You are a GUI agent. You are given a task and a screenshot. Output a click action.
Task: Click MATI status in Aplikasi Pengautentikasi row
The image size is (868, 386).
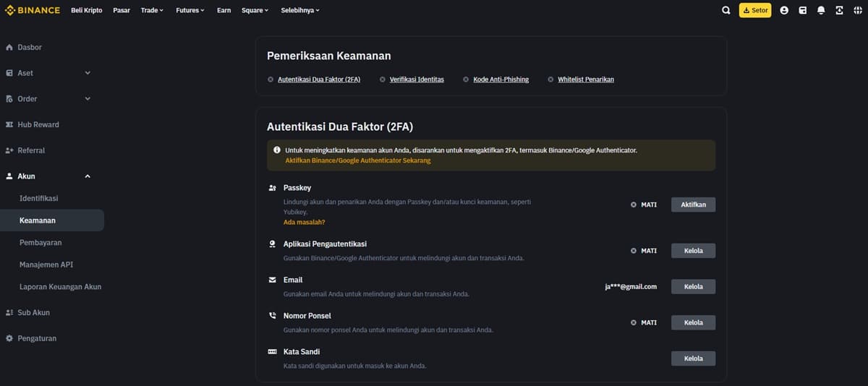click(649, 251)
